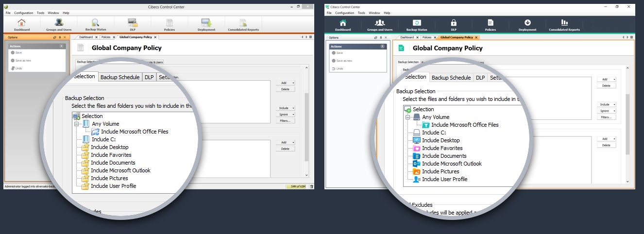Select the Include Pictures icon in the right magnified tree

click(416, 171)
